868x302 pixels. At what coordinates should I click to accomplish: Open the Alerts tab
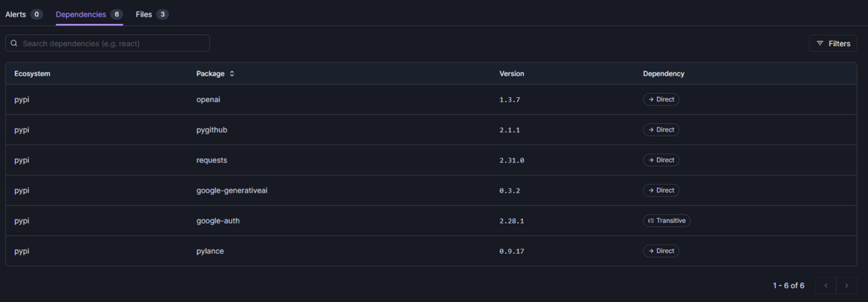(x=24, y=14)
